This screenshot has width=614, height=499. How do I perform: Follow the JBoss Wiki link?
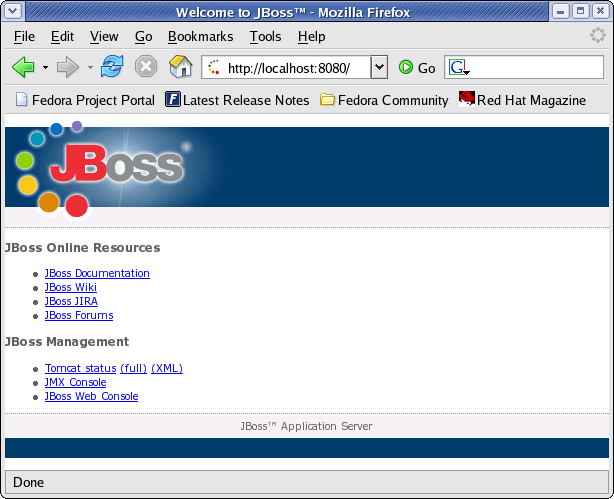[x=70, y=287]
